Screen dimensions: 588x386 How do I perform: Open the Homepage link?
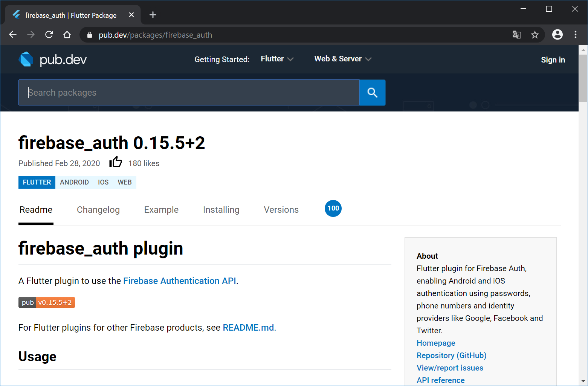[436, 343]
